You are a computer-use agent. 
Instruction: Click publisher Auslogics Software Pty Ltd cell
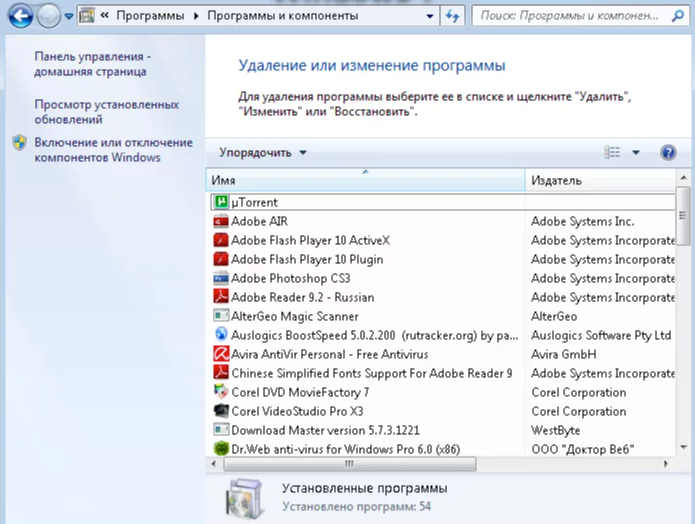pyautogui.click(x=601, y=336)
